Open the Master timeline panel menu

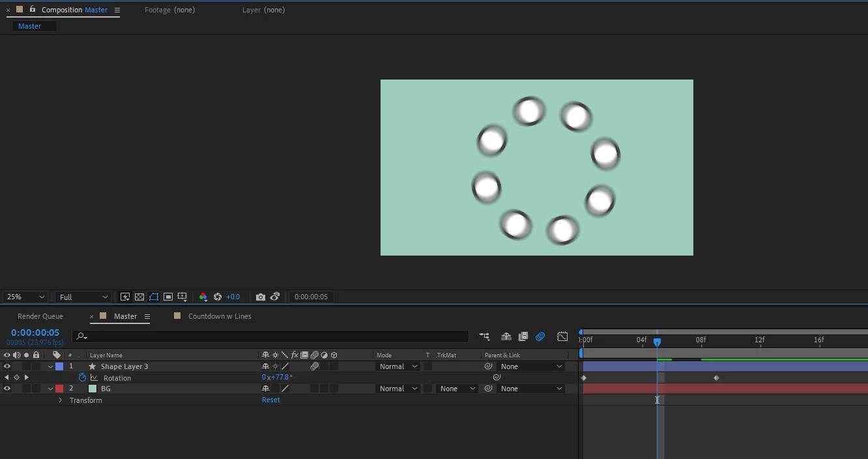point(147,316)
